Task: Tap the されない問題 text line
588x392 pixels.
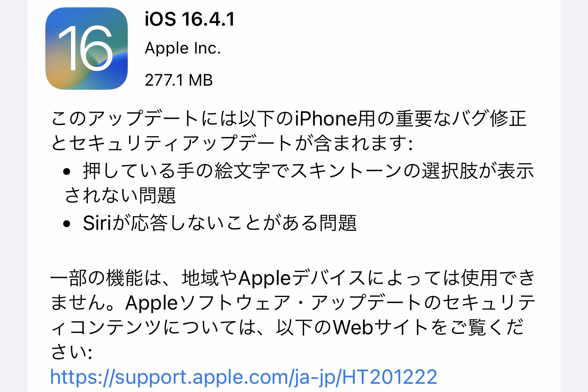Action: pos(120,196)
